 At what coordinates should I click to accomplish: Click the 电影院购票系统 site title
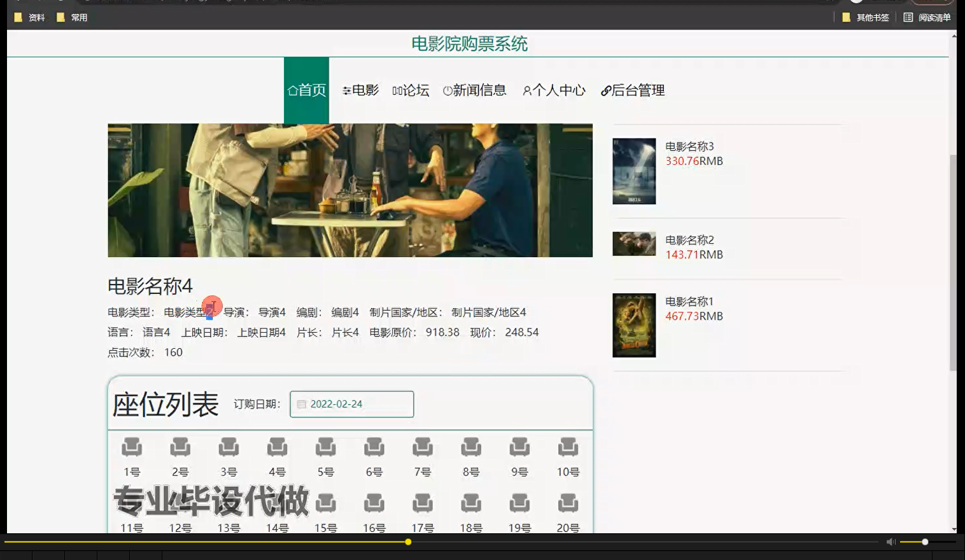coord(469,43)
